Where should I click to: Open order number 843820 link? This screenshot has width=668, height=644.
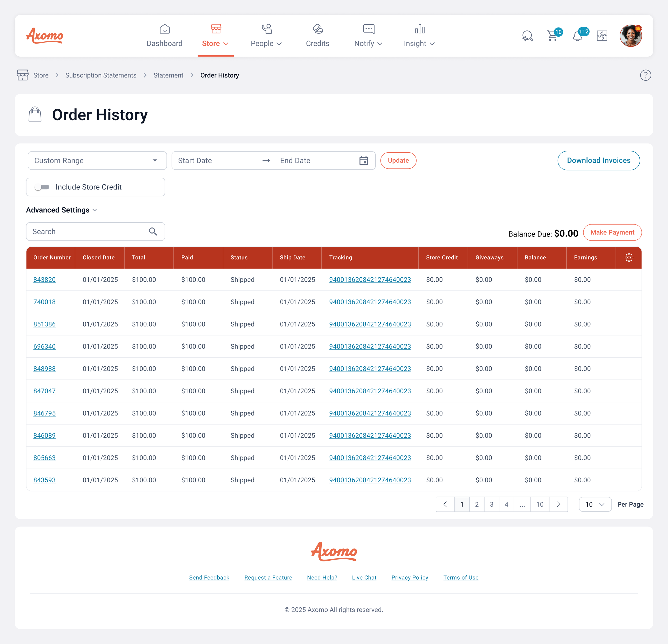(x=44, y=280)
